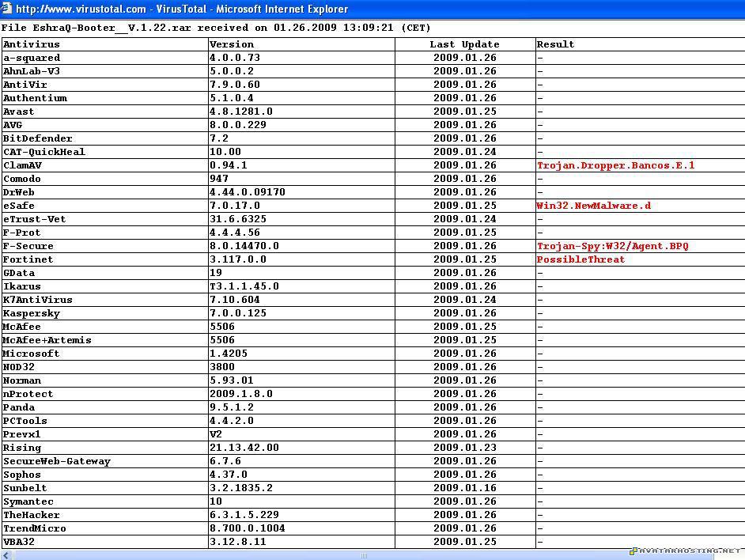
Task: Click the ClamAV antivirus name
Action: tap(22, 165)
